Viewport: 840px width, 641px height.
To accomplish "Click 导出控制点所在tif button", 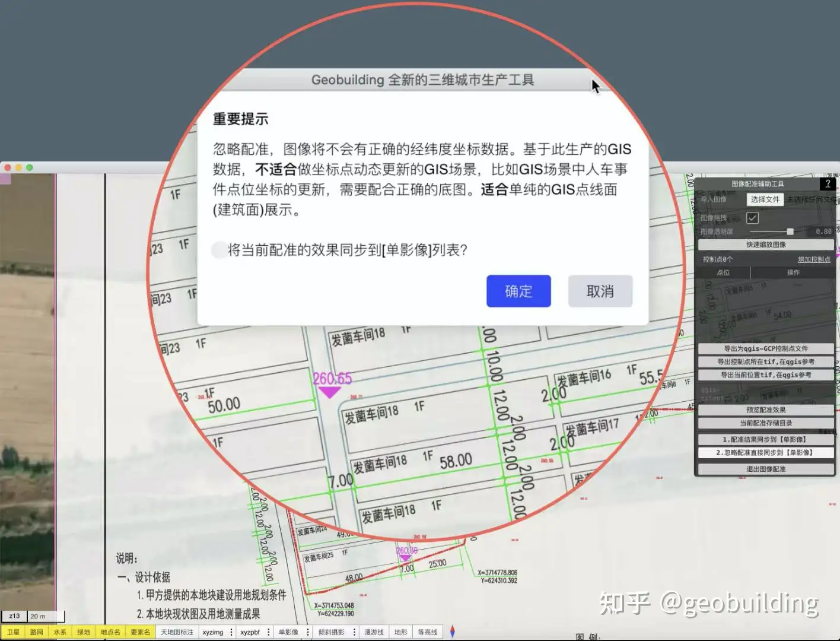I will [x=766, y=361].
